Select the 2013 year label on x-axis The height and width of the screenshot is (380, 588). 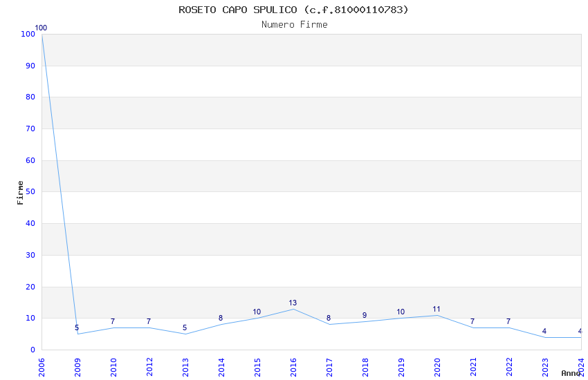pyautogui.click(x=185, y=368)
